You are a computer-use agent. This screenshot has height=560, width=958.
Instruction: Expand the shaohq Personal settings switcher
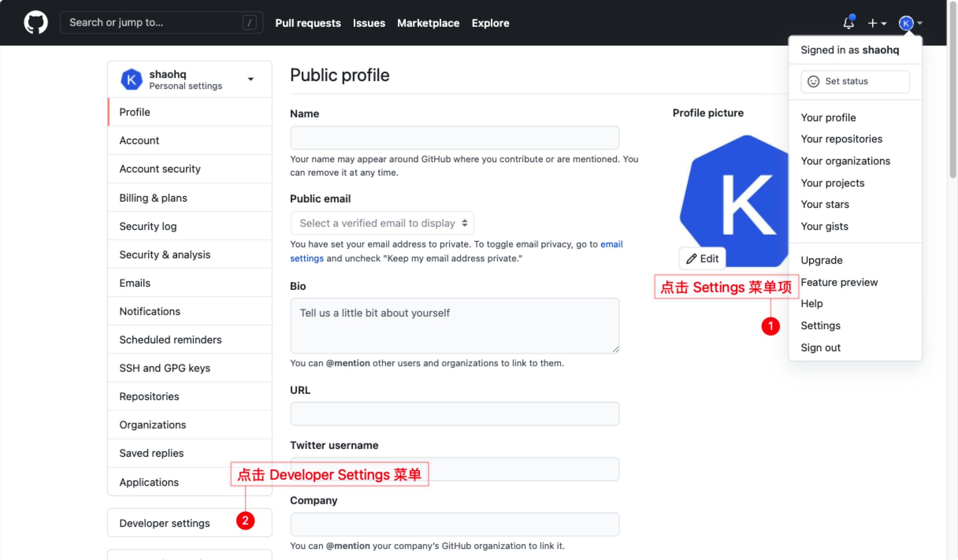(251, 79)
